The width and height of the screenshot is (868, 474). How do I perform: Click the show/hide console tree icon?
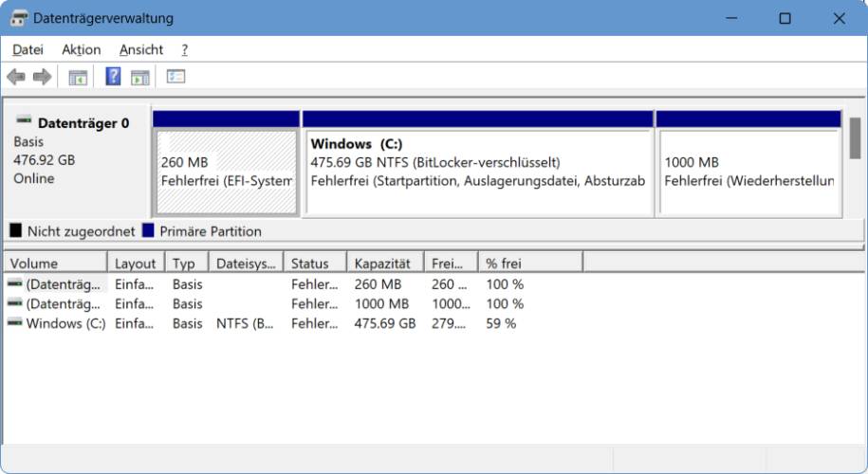point(78,77)
